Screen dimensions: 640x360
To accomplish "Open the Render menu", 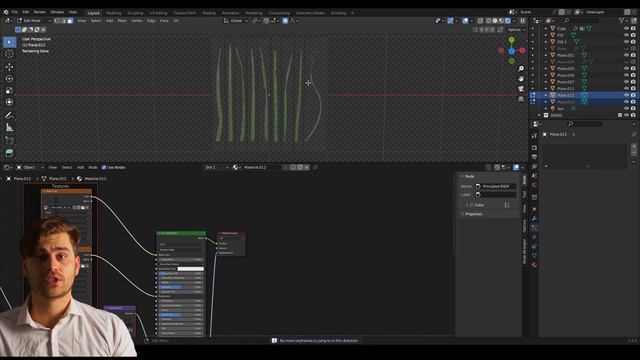I will (40, 12).
